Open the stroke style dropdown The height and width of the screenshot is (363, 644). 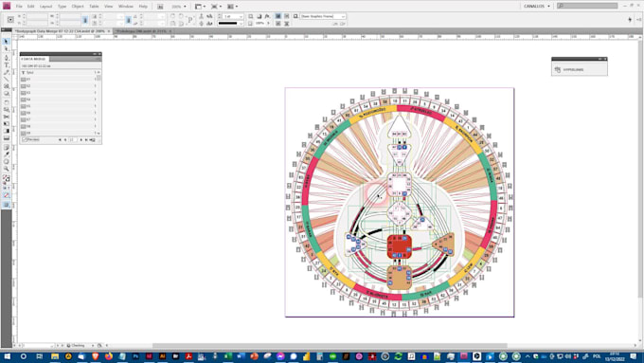click(241, 24)
